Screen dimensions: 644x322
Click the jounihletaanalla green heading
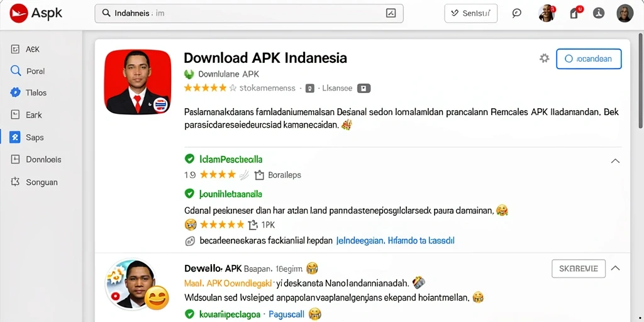(x=231, y=194)
